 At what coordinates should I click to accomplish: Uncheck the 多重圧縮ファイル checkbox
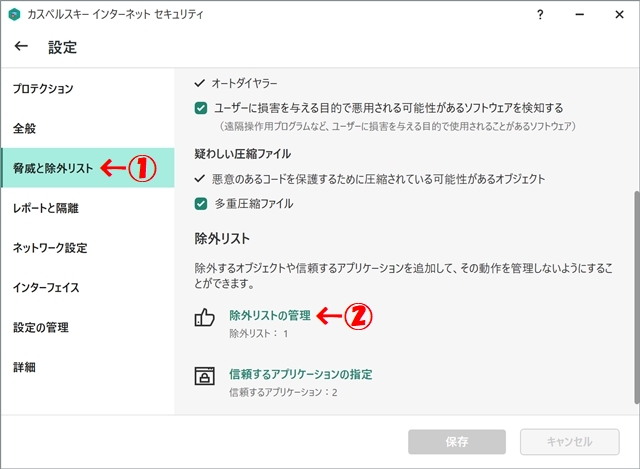pos(201,203)
